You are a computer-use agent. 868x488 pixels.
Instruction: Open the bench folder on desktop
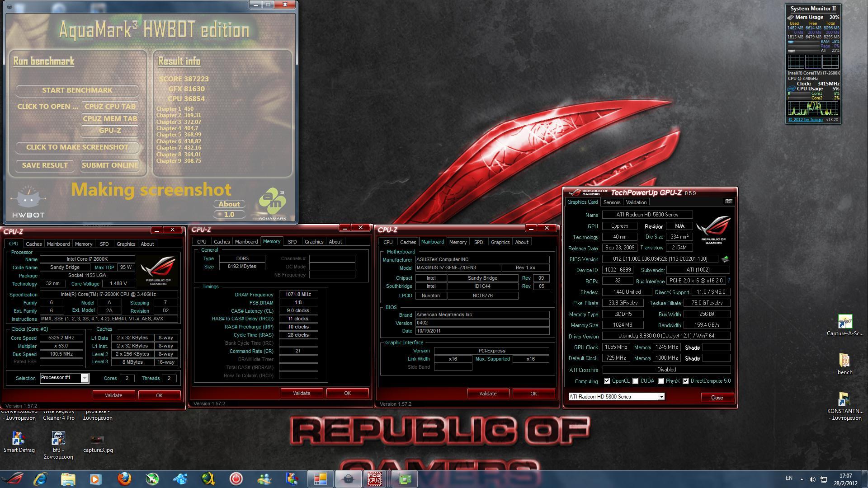click(844, 364)
